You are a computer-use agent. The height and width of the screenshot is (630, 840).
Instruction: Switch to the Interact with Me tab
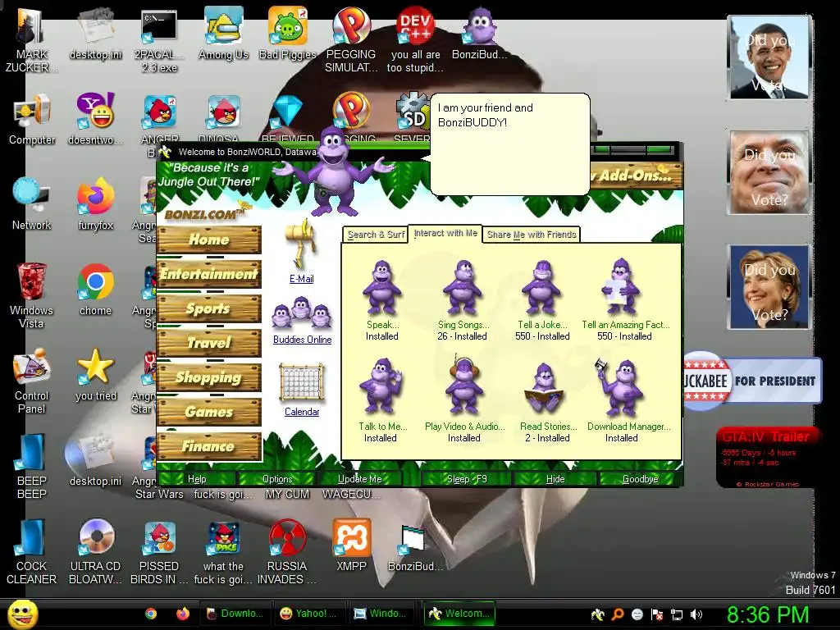coord(445,233)
